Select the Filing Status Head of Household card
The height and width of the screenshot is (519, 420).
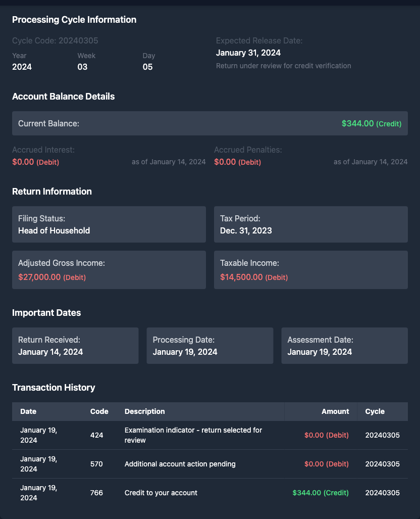click(x=109, y=224)
